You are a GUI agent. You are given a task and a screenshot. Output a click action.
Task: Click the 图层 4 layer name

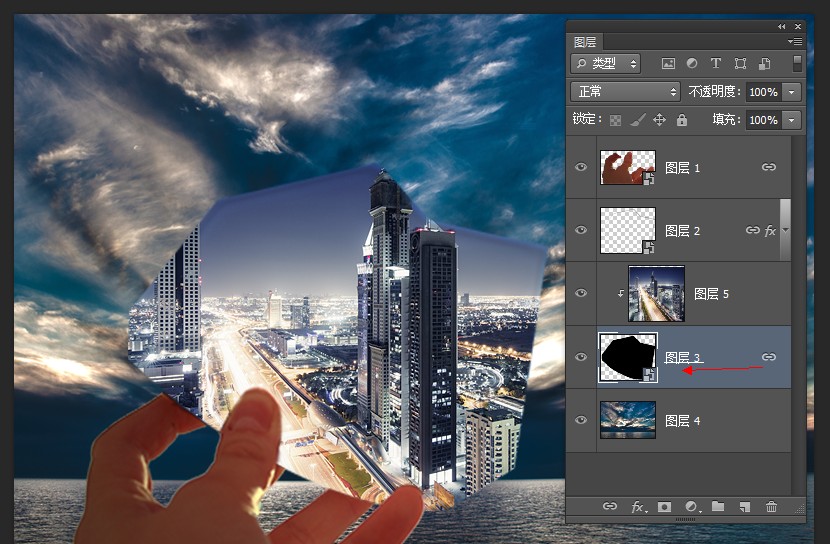[x=682, y=421]
